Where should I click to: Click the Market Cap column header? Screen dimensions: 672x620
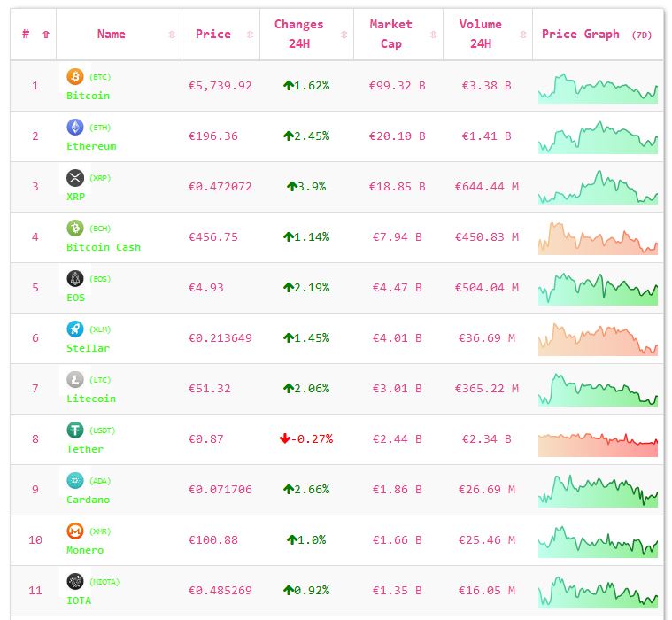(x=390, y=35)
